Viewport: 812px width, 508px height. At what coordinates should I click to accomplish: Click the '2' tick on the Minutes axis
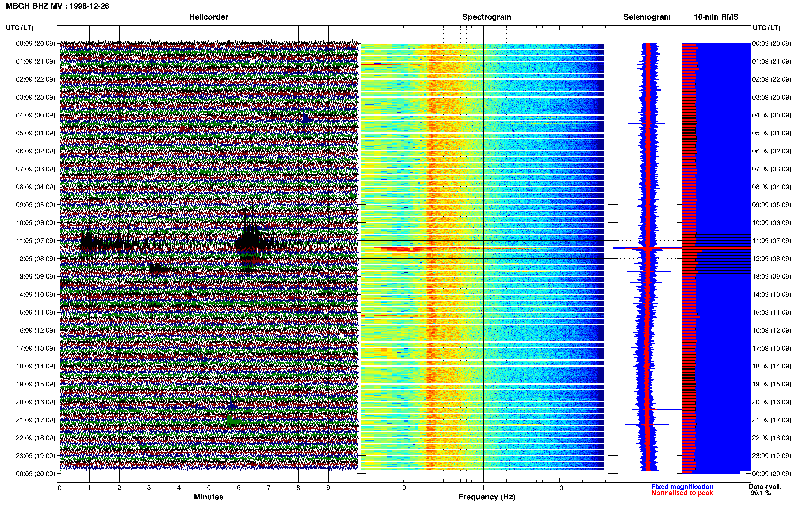[x=119, y=487]
